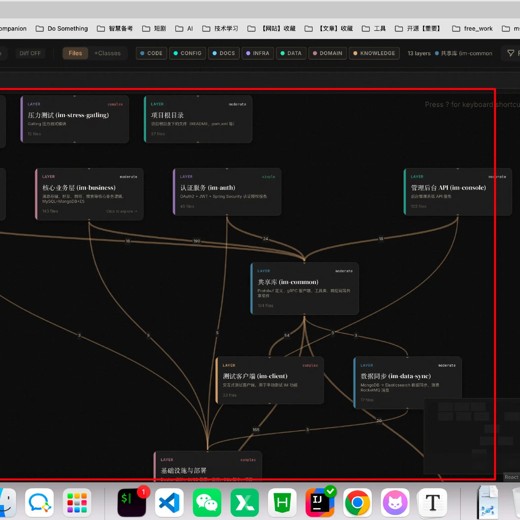Open the AI bookmark folder

[x=184, y=29]
